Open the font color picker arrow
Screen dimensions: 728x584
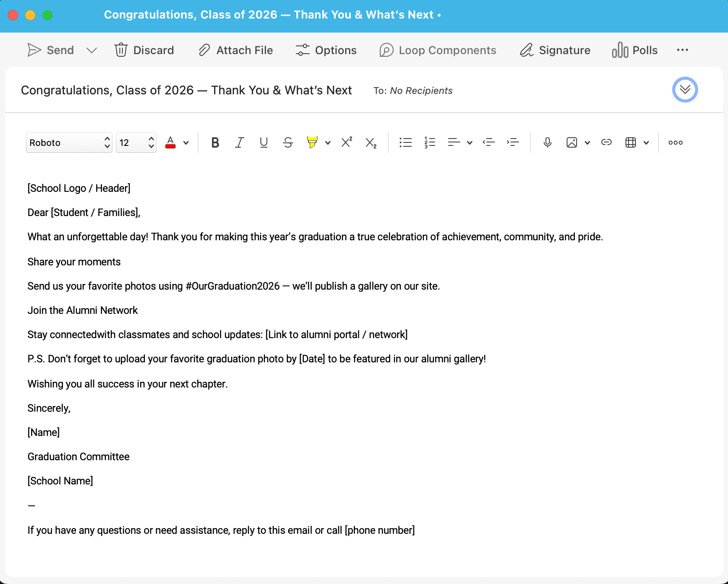pyautogui.click(x=186, y=142)
